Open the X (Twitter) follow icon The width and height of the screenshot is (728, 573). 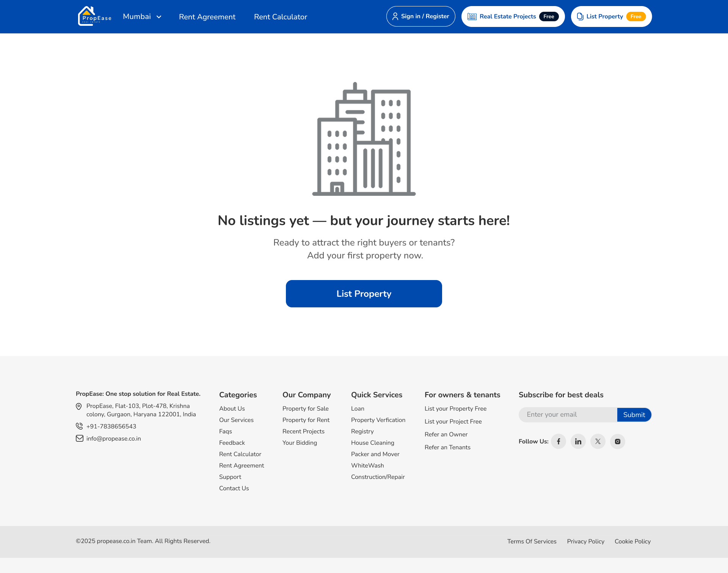coord(598,441)
